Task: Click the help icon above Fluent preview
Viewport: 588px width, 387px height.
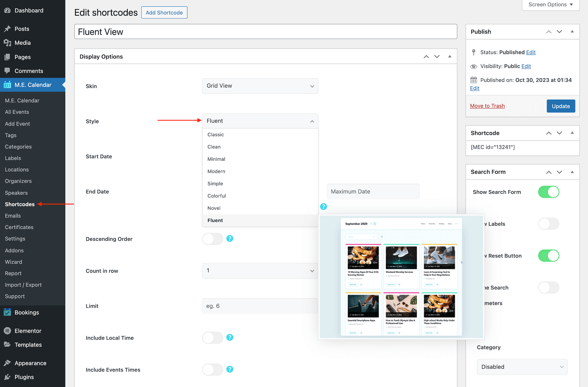Action: 323,207
